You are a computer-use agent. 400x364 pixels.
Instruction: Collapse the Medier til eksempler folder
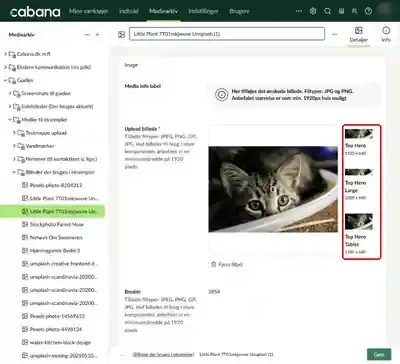pyautogui.click(x=10, y=119)
